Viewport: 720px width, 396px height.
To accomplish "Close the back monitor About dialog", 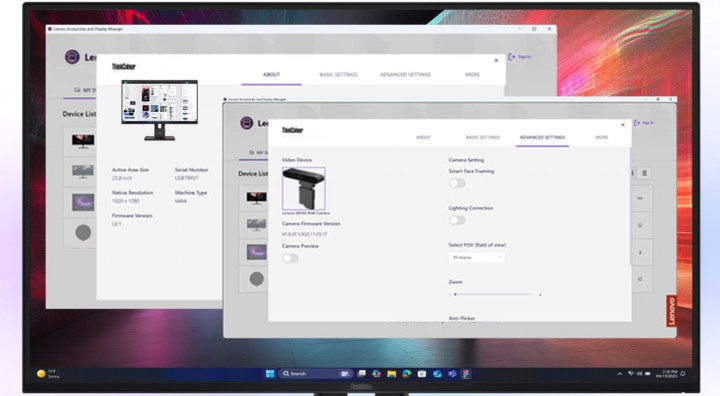I will (x=496, y=61).
